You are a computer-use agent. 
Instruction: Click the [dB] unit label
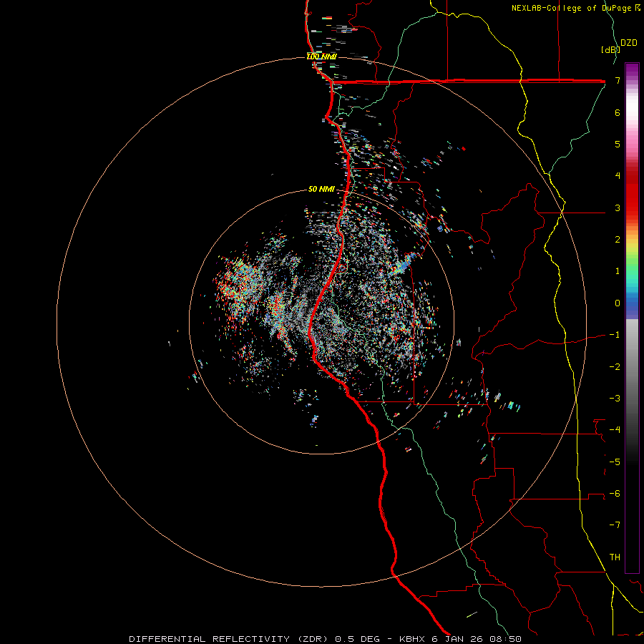pos(610,49)
